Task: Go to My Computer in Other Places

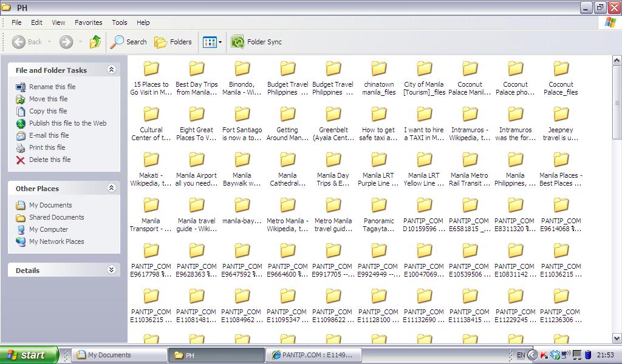Action: coord(49,229)
